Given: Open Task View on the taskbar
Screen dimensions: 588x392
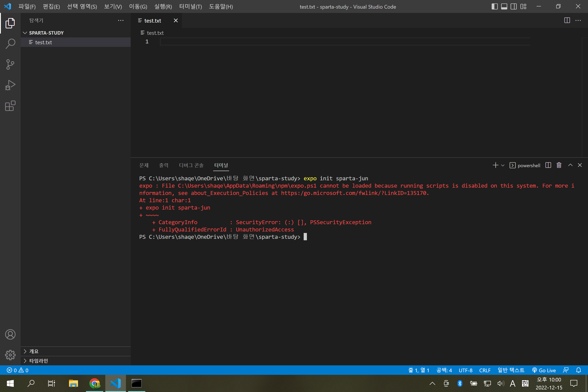Looking at the screenshot, I should click(51, 383).
